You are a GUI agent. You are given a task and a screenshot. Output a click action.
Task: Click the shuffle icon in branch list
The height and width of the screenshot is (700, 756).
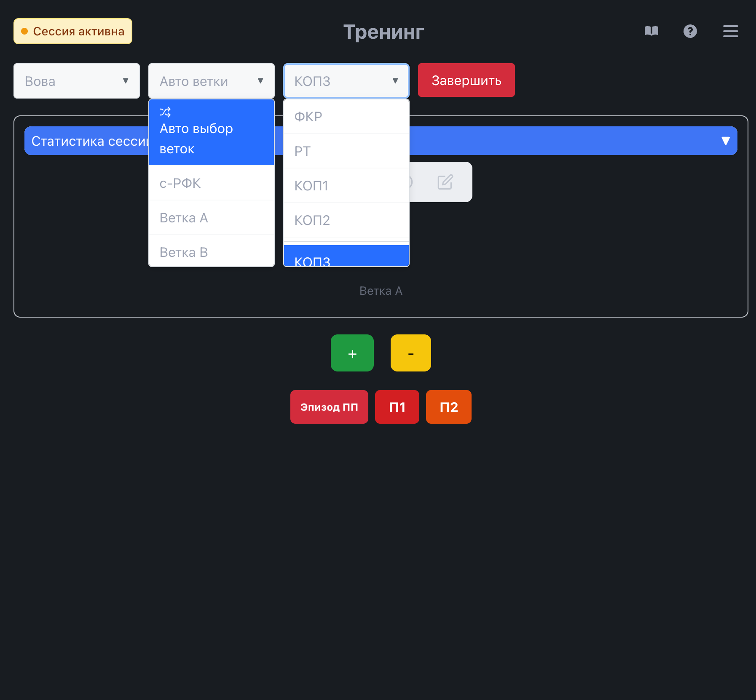click(x=165, y=112)
